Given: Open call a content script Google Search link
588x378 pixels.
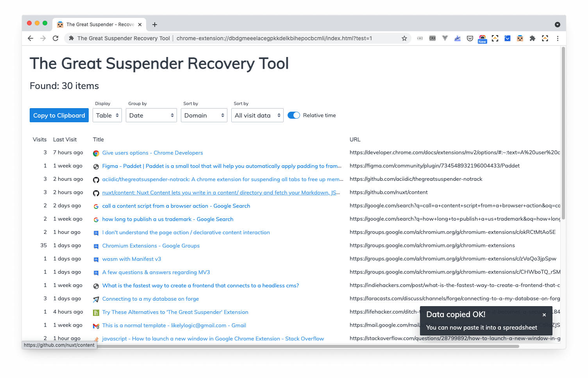Looking at the screenshot, I should point(176,206).
